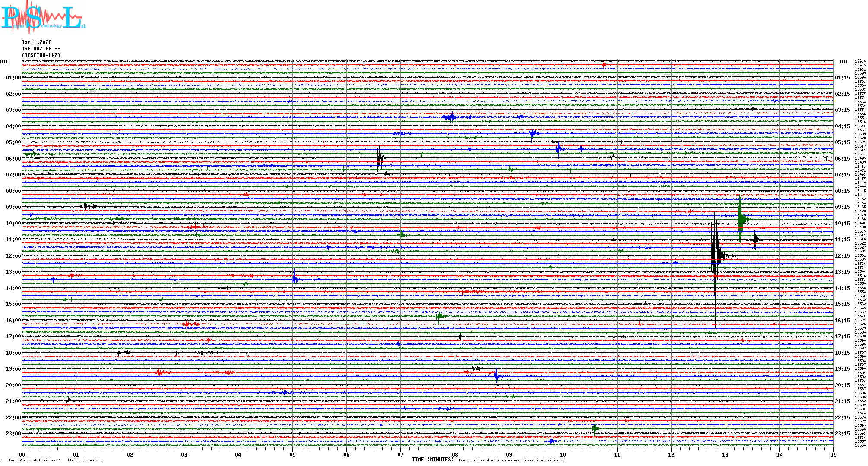This screenshot has height=466, width=868.
Task: Click the TIME (MINUTES) axis title
Action: click(x=433, y=460)
